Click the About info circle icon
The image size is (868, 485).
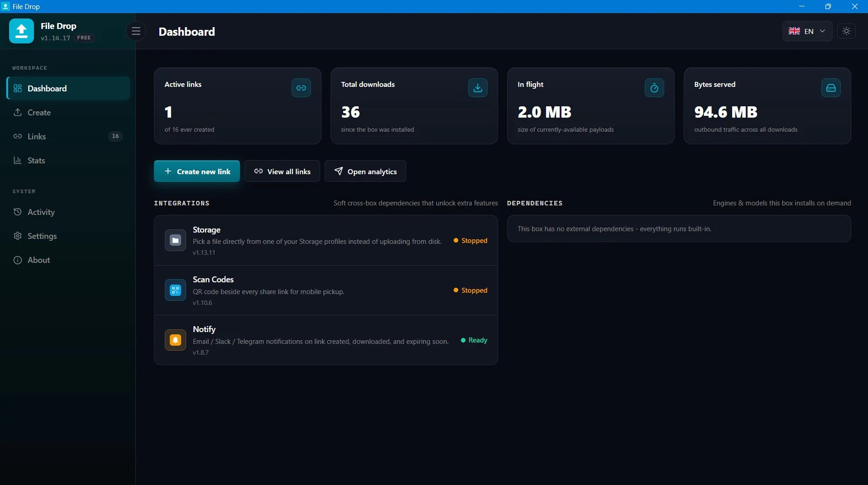coord(18,260)
